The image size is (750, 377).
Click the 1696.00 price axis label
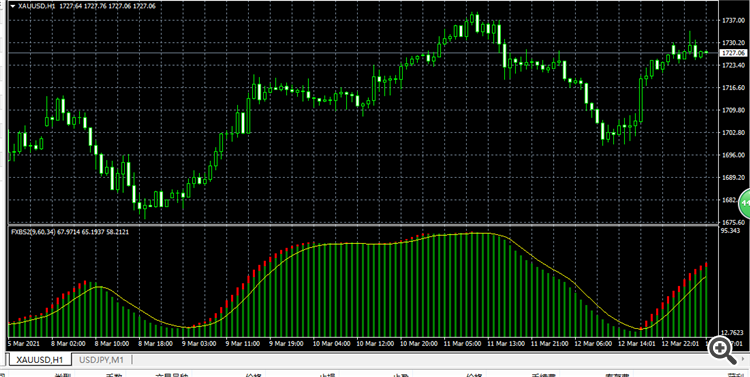pyautogui.click(x=733, y=155)
